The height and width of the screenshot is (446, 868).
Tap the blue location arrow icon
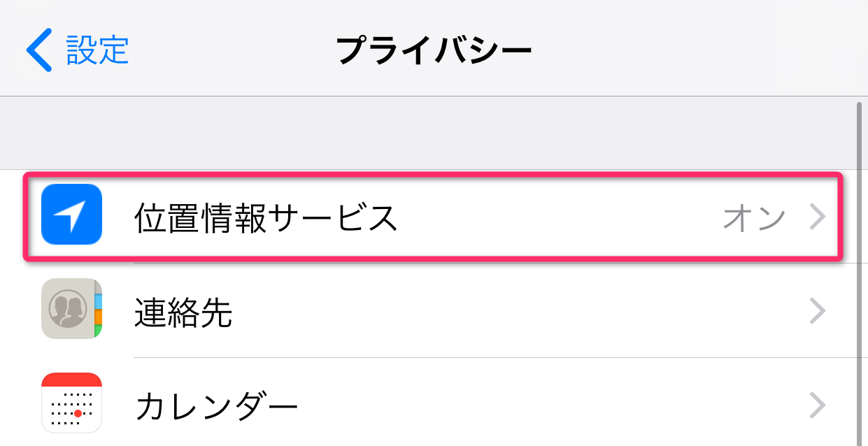[x=72, y=214]
